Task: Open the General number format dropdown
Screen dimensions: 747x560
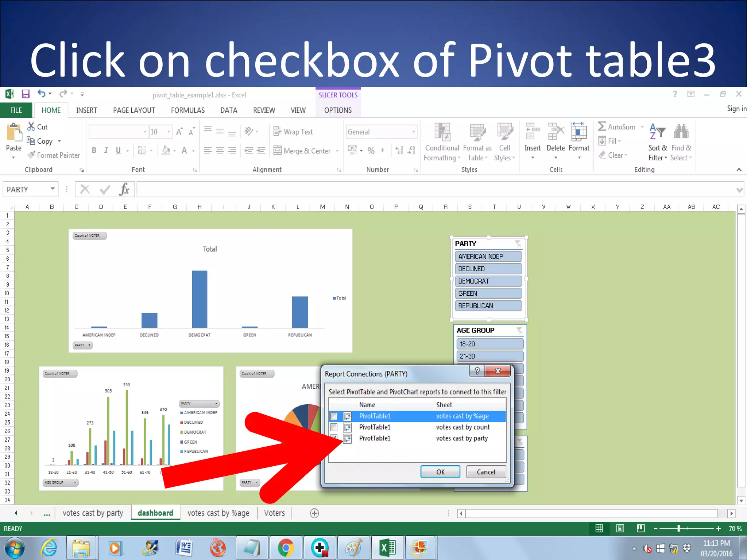Action: (414, 132)
